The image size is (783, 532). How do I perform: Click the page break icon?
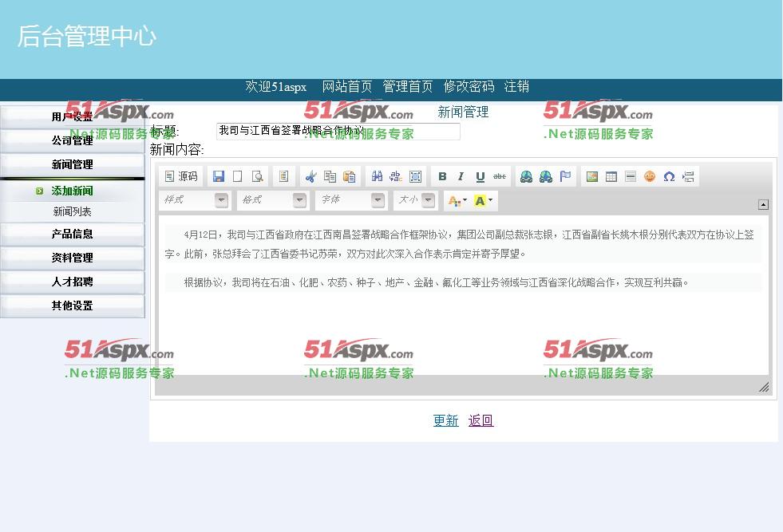point(689,176)
